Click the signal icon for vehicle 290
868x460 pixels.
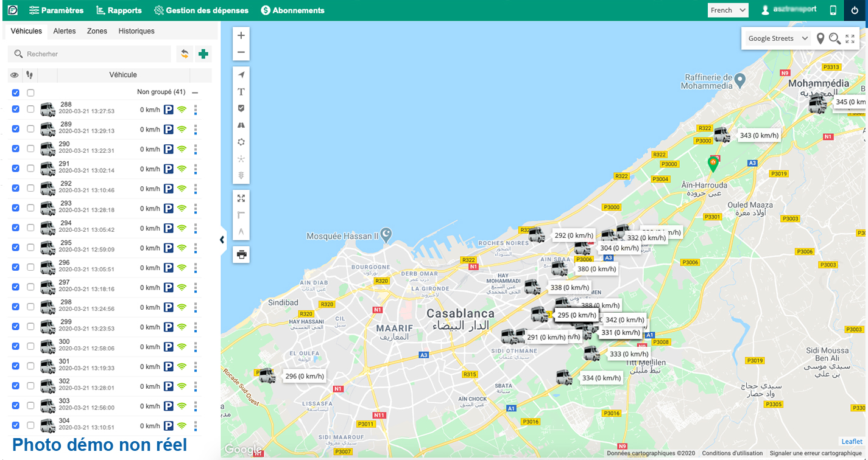[x=182, y=149]
